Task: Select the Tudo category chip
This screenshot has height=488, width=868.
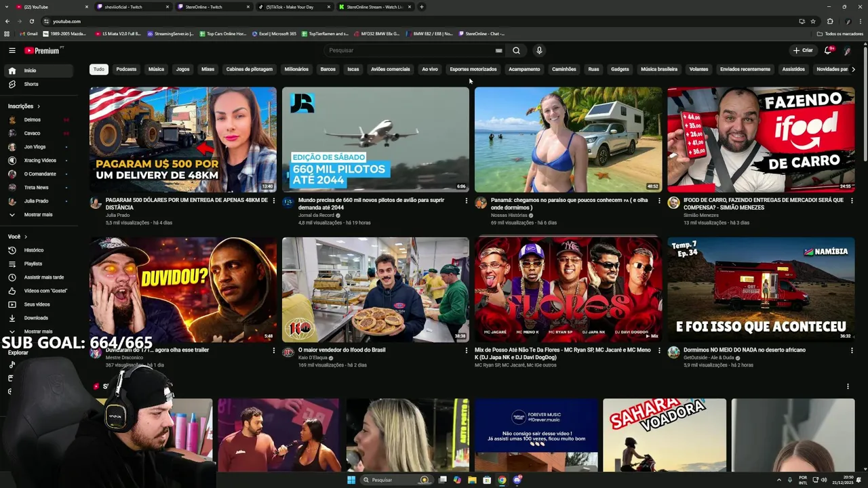Action: tap(99, 69)
